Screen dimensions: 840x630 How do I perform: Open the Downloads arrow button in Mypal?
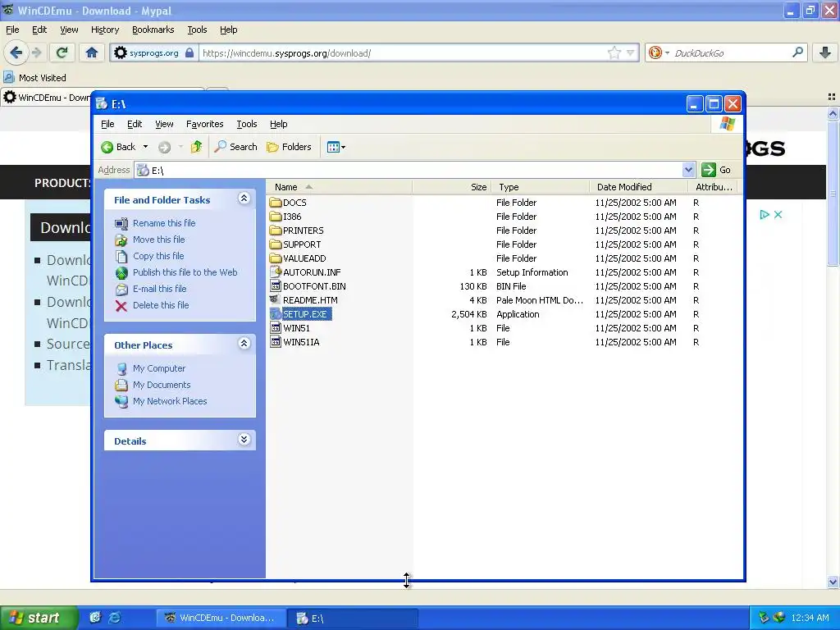click(825, 52)
